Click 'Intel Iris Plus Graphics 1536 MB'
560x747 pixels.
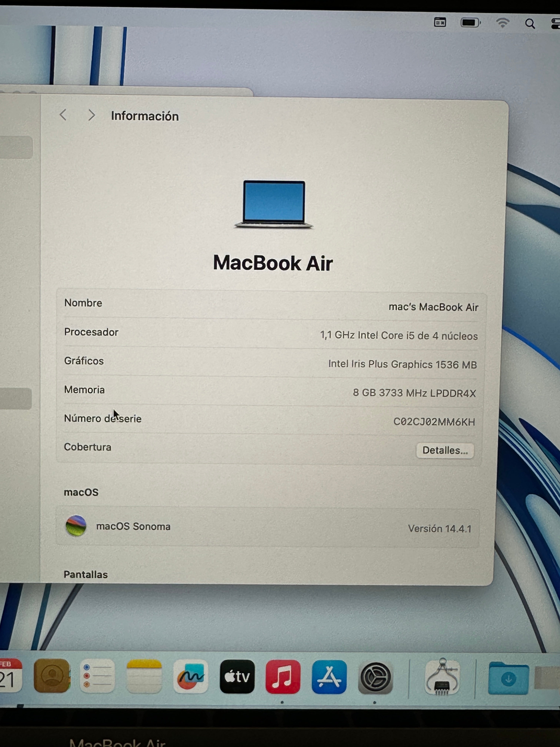pyautogui.click(x=402, y=364)
